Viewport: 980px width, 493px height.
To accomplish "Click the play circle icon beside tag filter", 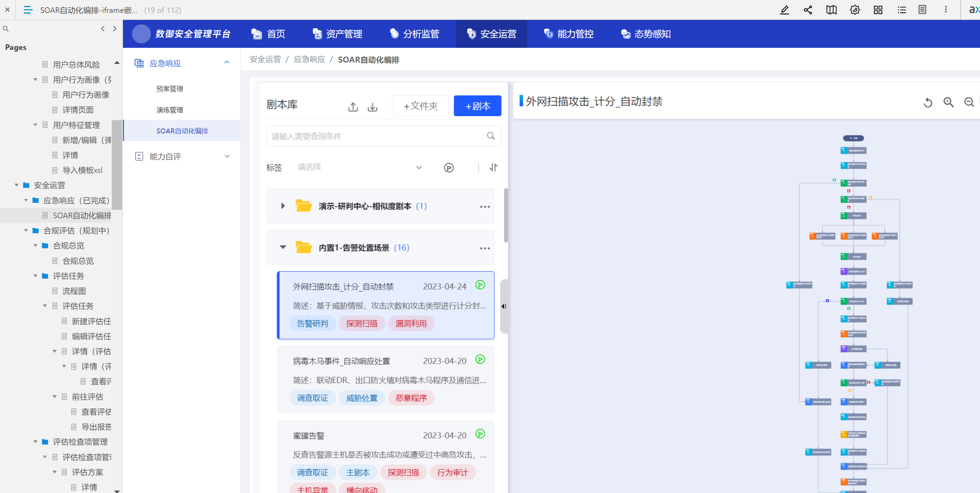I will (449, 167).
